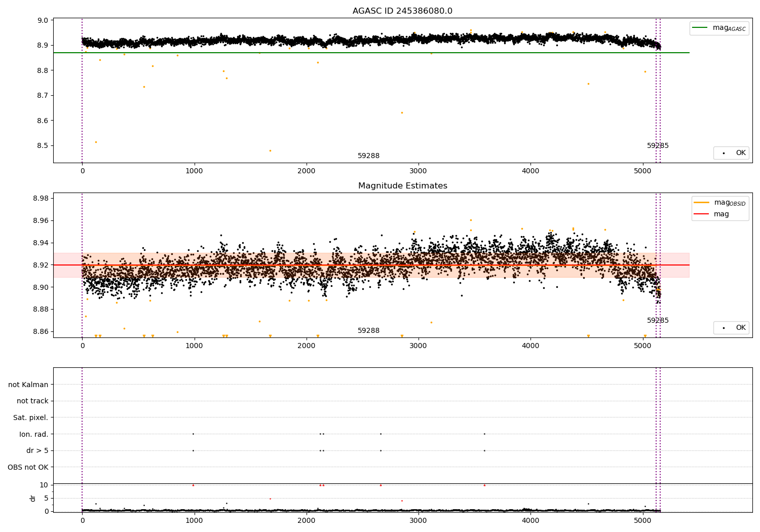Select the 'OBS not OK' row label

pyautogui.click(x=28, y=467)
